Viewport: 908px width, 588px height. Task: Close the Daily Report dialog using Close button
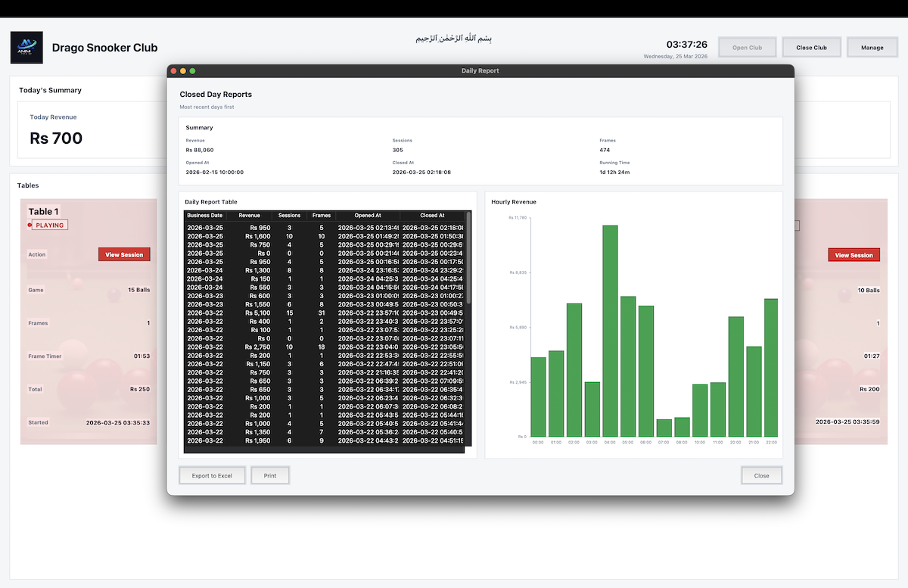click(761, 475)
